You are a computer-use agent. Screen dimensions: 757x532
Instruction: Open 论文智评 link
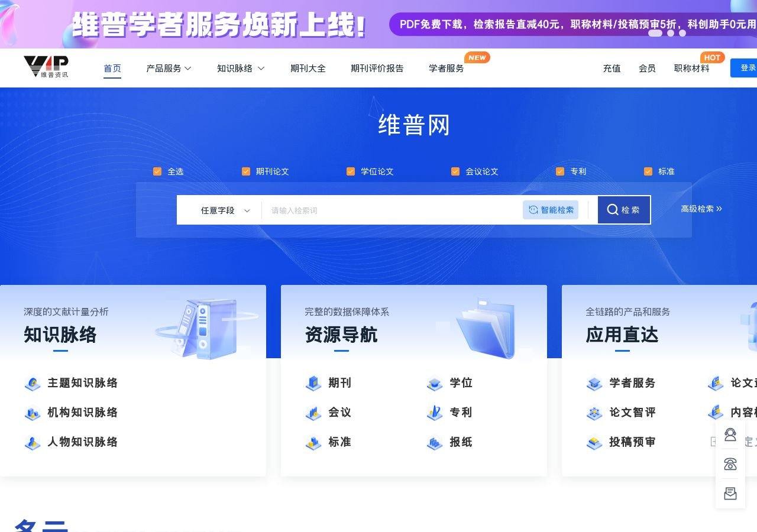pos(633,413)
